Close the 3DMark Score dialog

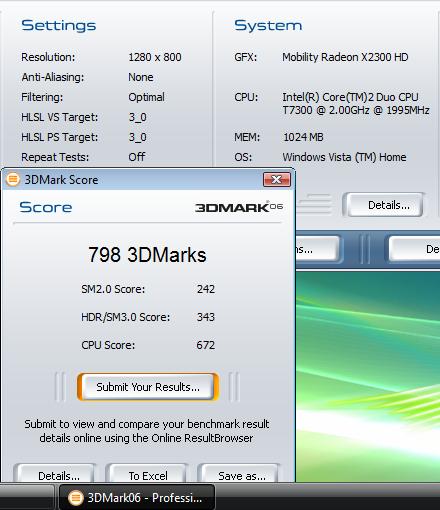point(277,180)
